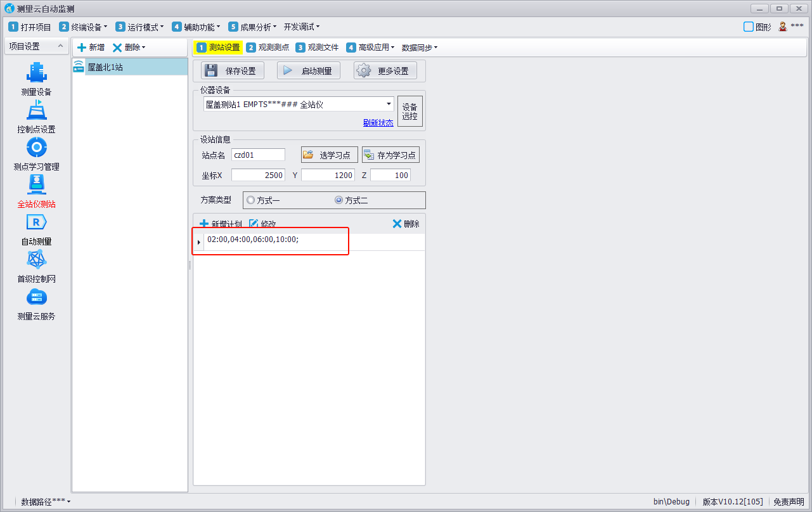Click the 刷新状态 link
The width and height of the screenshot is (812, 512).
click(x=378, y=123)
